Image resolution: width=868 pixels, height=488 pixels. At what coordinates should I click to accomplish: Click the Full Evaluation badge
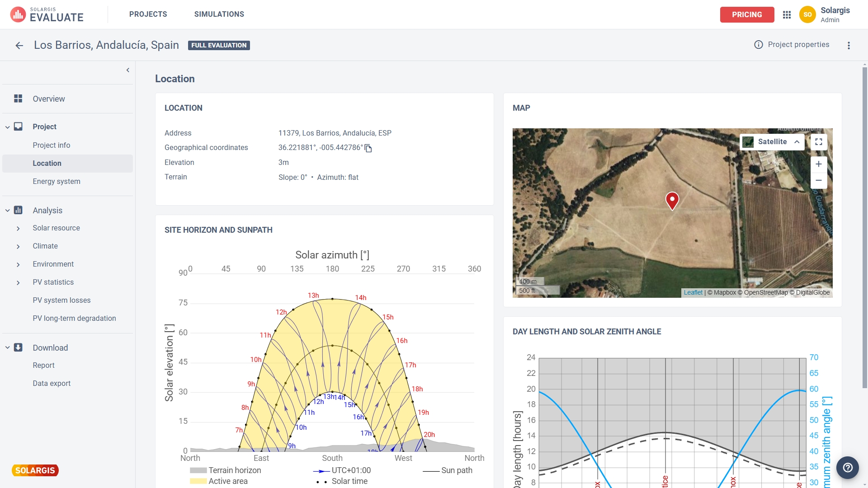(x=219, y=45)
